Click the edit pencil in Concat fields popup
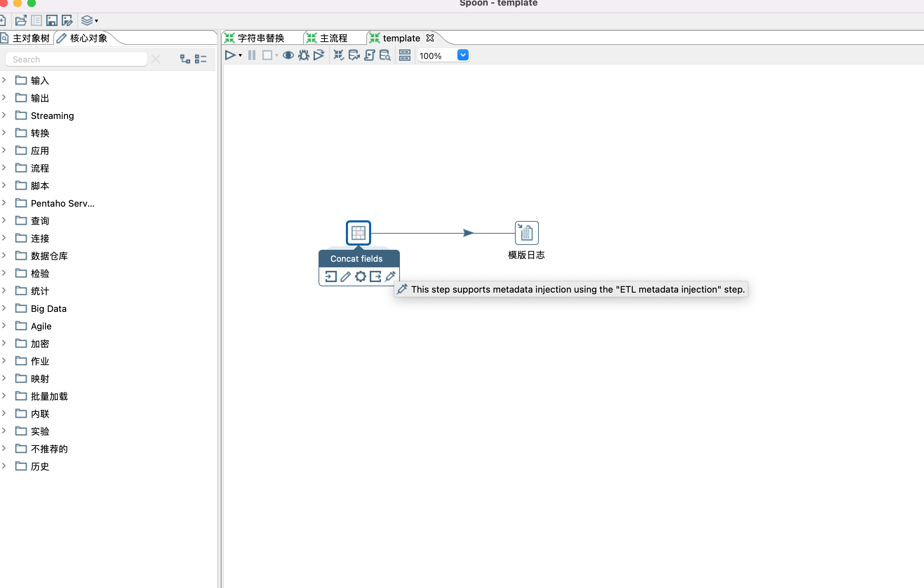Screen dimensions: 924x588 (345, 276)
